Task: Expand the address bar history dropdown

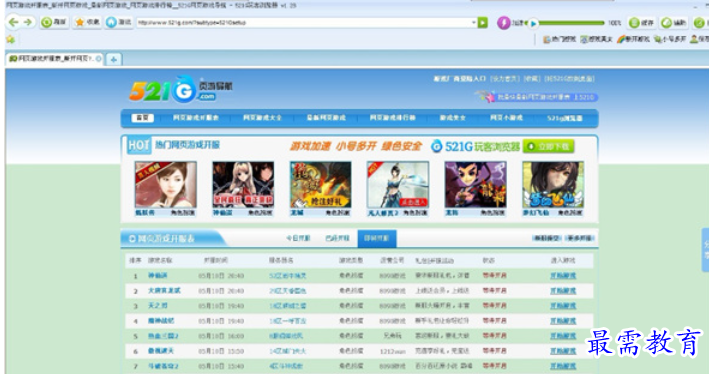Action: pyautogui.click(x=473, y=22)
